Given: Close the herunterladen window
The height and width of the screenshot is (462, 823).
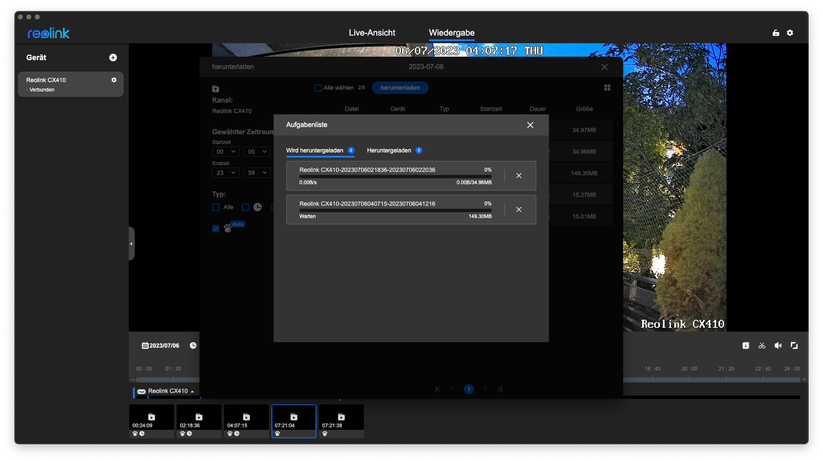Looking at the screenshot, I should pos(604,67).
